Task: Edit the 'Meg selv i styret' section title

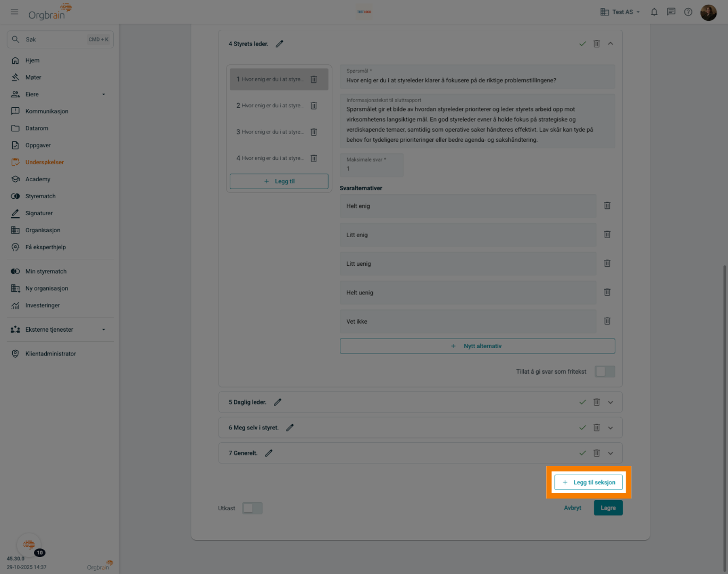Action: [x=290, y=428]
